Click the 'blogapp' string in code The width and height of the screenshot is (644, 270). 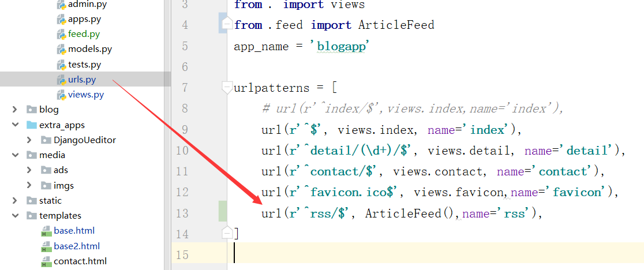click(x=340, y=46)
